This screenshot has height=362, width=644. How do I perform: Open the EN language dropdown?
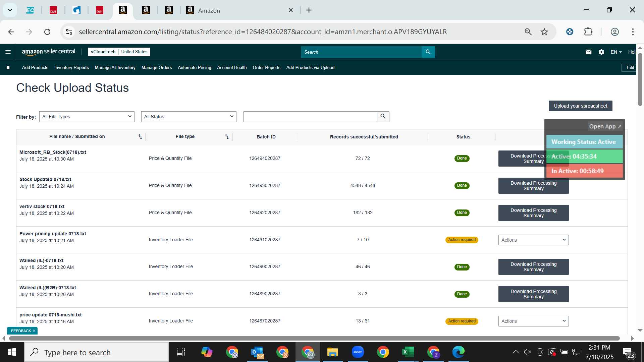click(616, 52)
